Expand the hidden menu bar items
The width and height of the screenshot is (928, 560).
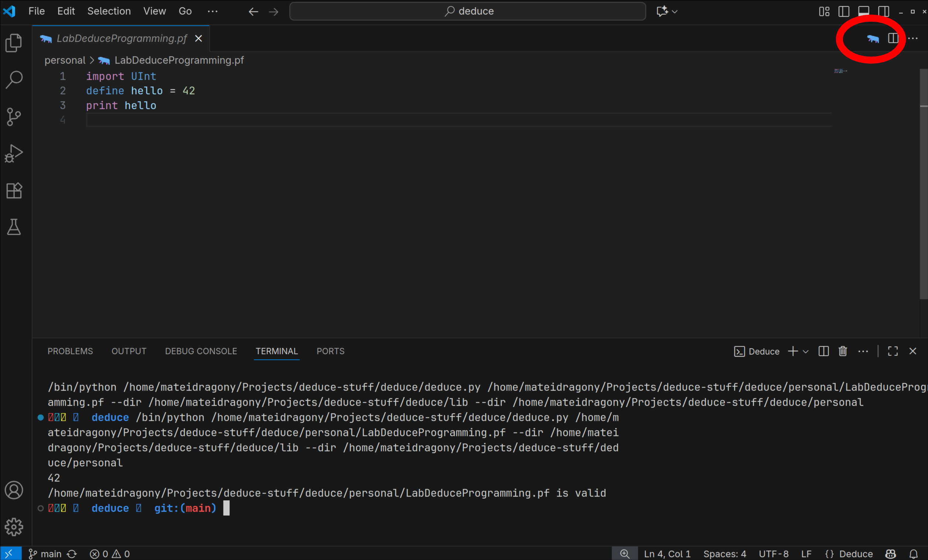[212, 11]
